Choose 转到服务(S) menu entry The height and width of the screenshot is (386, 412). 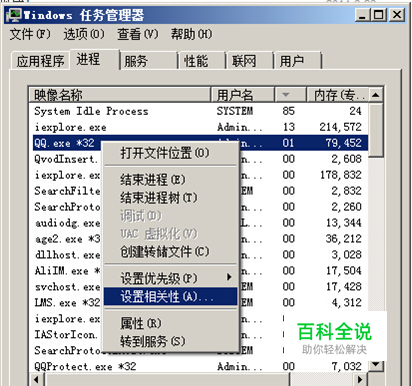(171, 341)
